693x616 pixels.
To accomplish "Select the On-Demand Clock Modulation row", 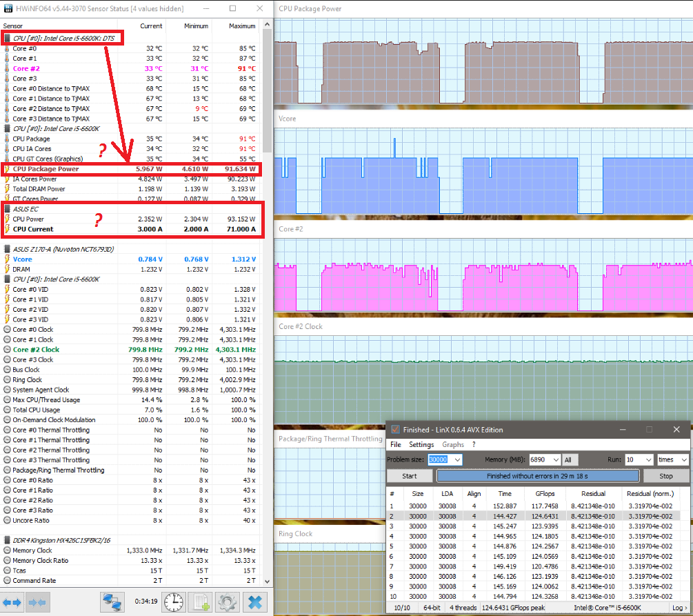I will coord(131,419).
